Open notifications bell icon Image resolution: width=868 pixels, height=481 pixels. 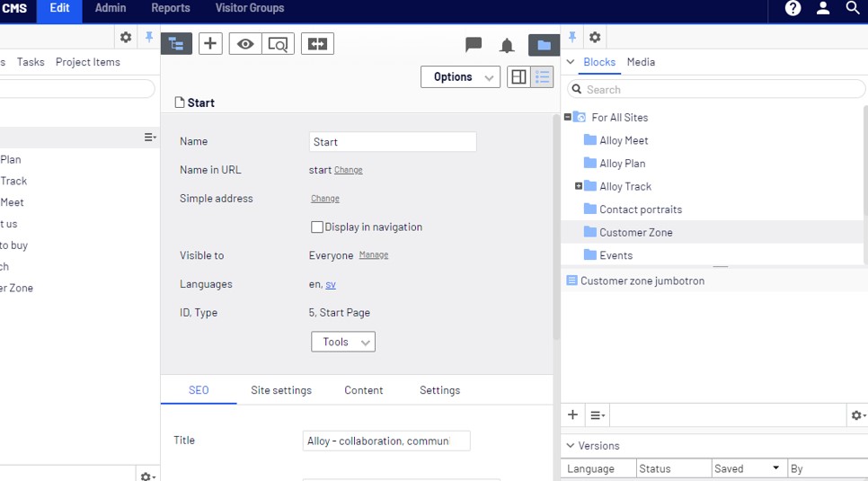point(507,45)
